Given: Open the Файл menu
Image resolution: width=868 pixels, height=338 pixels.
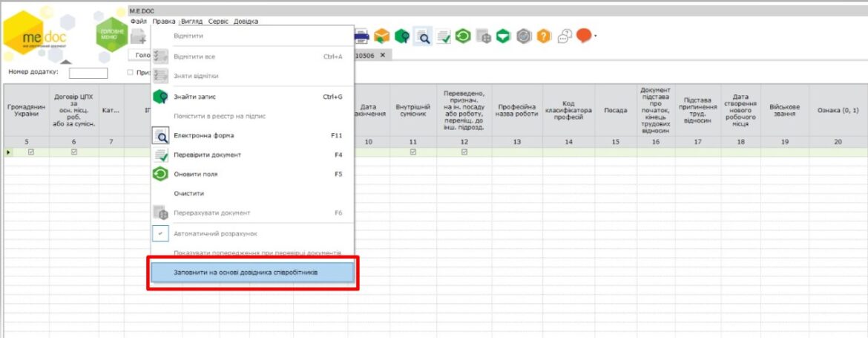Looking at the screenshot, I should [139, 22].
